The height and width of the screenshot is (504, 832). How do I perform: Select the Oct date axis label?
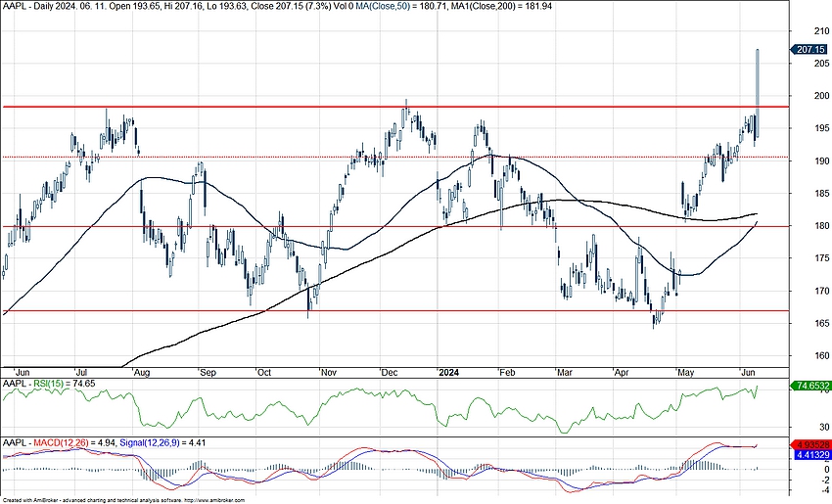[263, 373]
